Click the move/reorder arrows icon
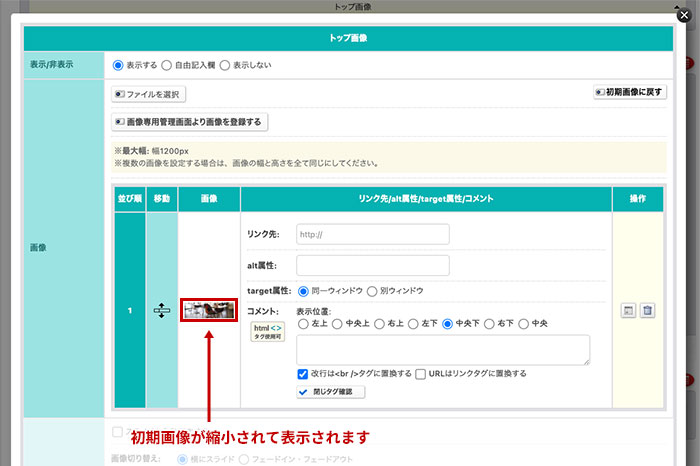The width and height of the screenshot is (700, 466). 162,311
